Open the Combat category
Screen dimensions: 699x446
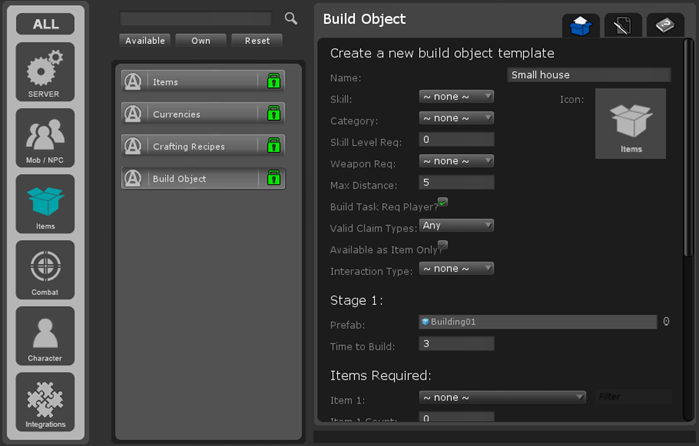tap(45, 270)
